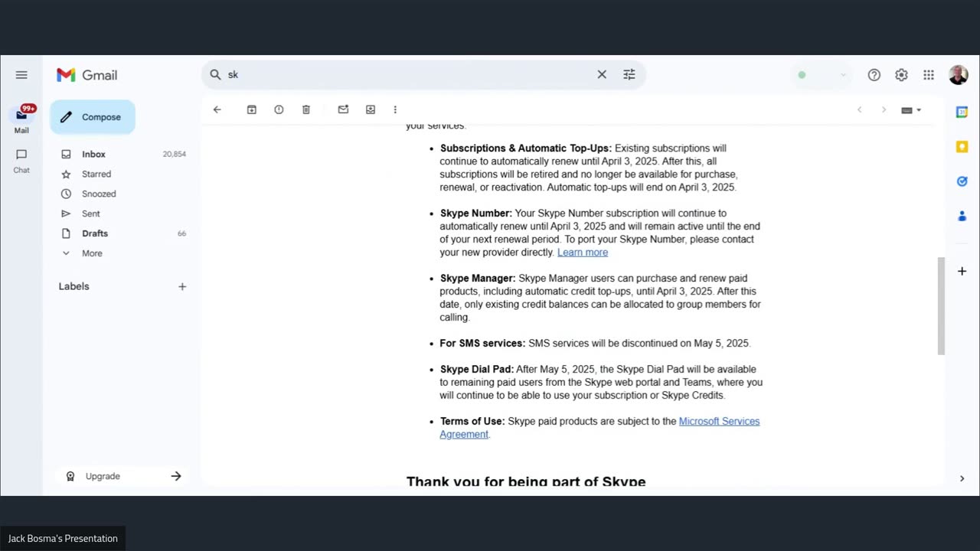Image resolution: width=980 pixels, height=551 pixels.
Task: Open the Support help icon
Action: pos(874,75)
